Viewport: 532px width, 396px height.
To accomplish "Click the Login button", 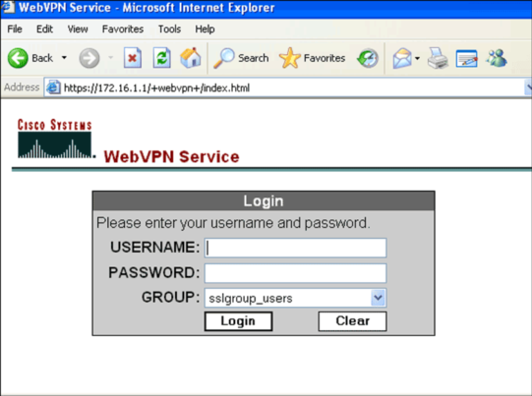I will point(238,321).
